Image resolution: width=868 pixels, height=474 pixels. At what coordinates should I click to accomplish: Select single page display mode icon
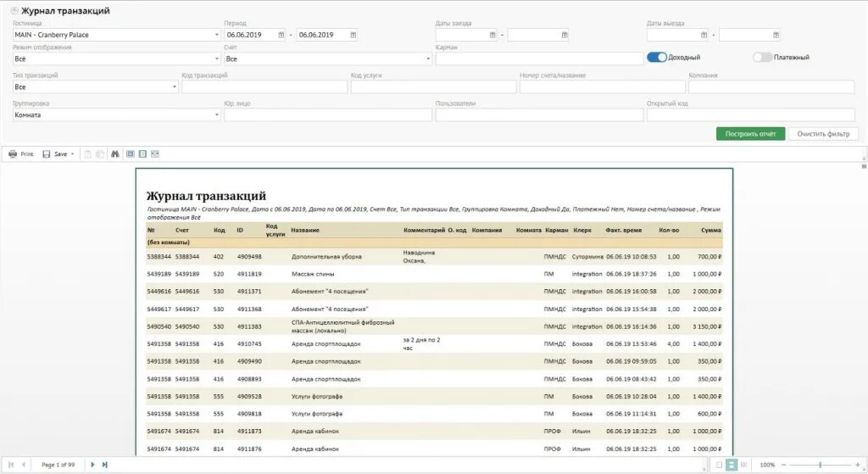[x=719, y=465]
